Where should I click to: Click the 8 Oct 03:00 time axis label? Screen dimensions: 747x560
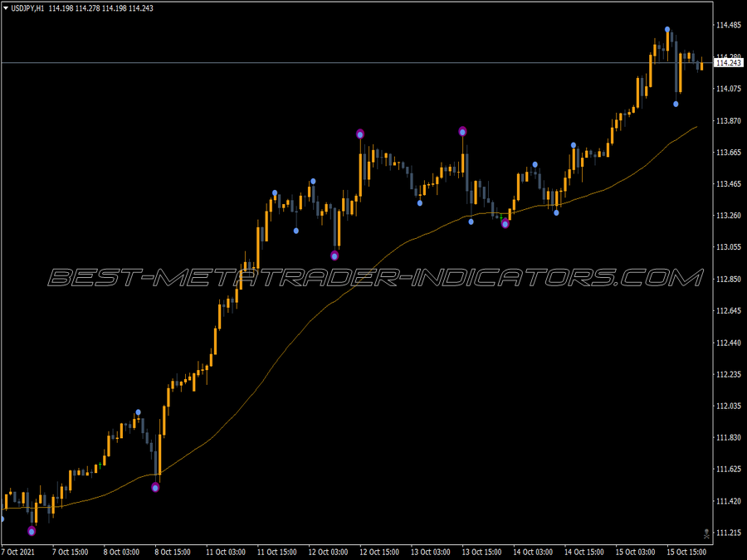click(x=121, y=553)
